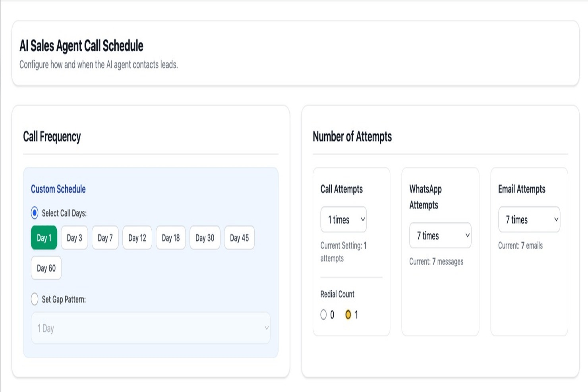Select the Select Call Days radio button
The width and height of the screenshot is (588, 392).
click(x=35, y=213)
